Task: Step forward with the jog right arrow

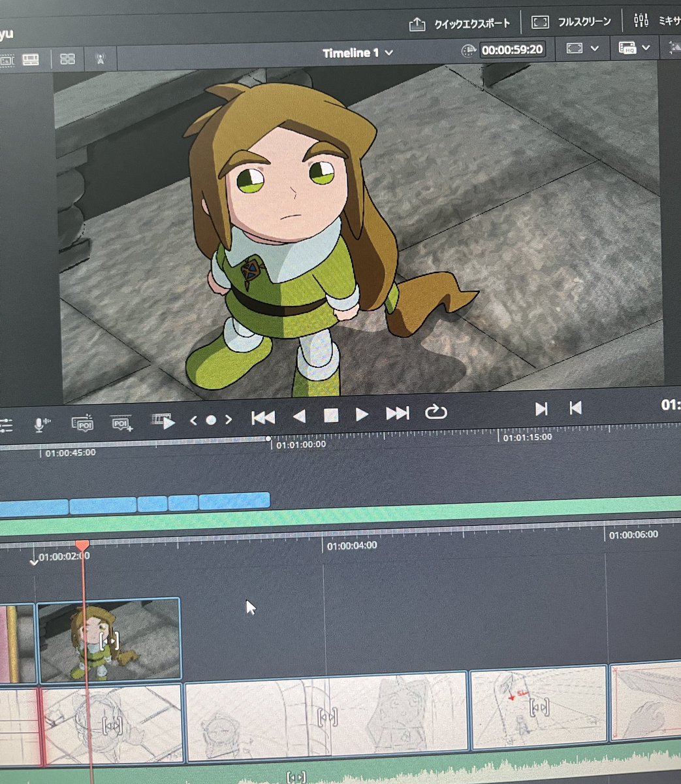Action: pyautogui.click(x=229, y=419)
